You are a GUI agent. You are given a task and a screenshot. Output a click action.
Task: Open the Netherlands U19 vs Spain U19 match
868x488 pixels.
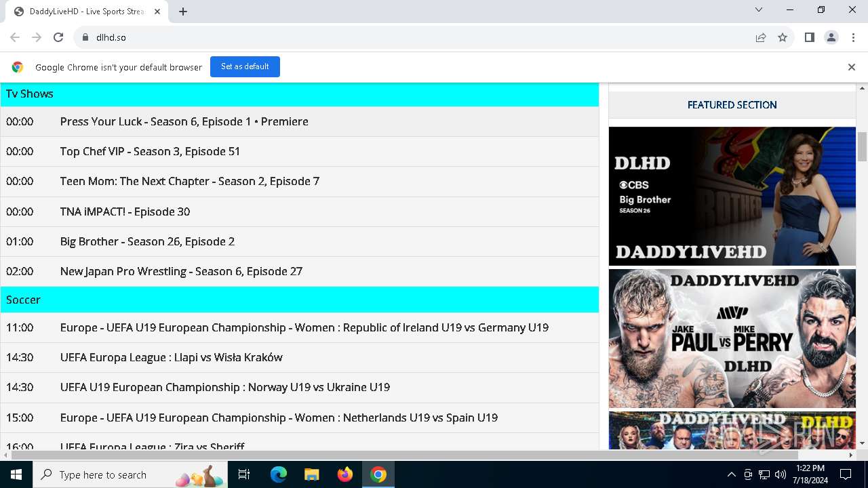tap(279, 418)
